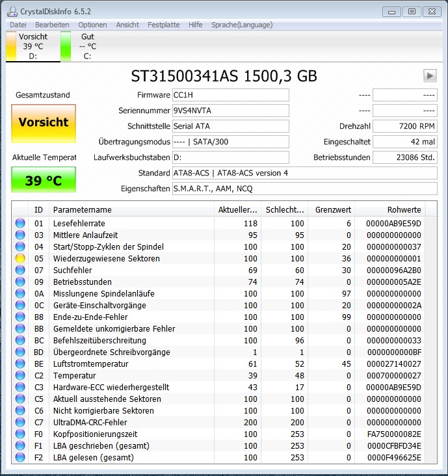This screenshot has height=476, width=448.
Task: Click the Parametername column header
Action: pyautogui.click(x=131, y=210)
